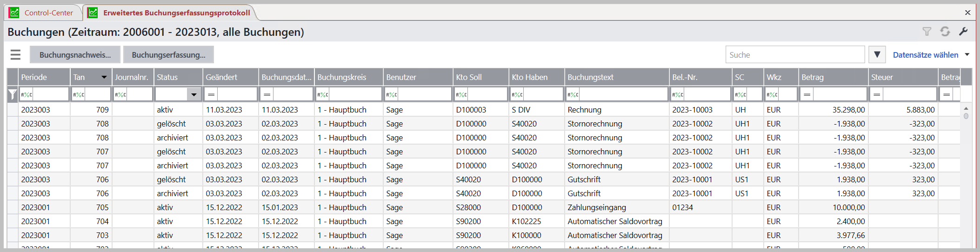The image size is (980, 252).
Task: Select the Erweitertes Buchungserfassungsprotokoll tab
Action: pyautogui.click(x=176, y=13)
